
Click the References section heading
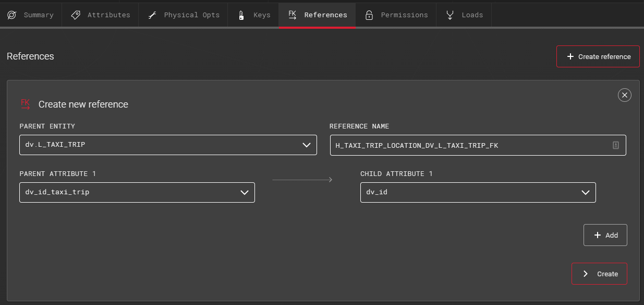(30, 56)
